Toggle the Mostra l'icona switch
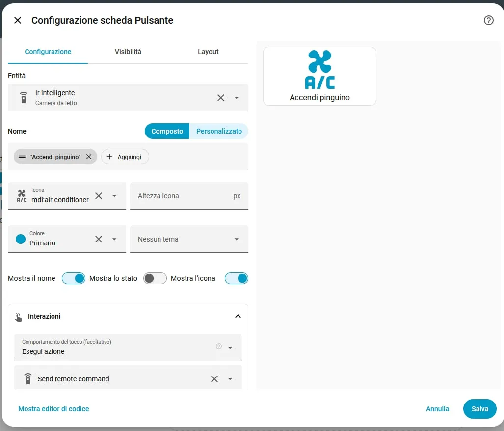 click(x=236, y=278)
